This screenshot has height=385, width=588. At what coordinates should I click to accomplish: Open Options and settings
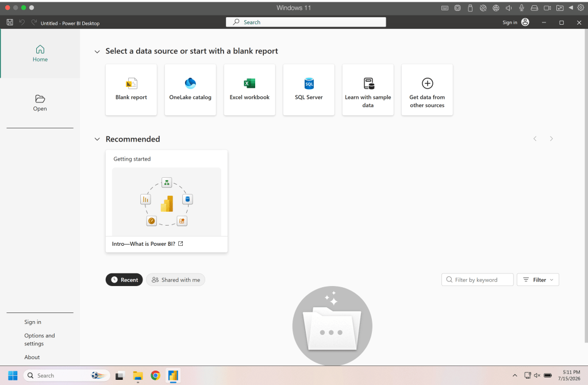point(40,340)
